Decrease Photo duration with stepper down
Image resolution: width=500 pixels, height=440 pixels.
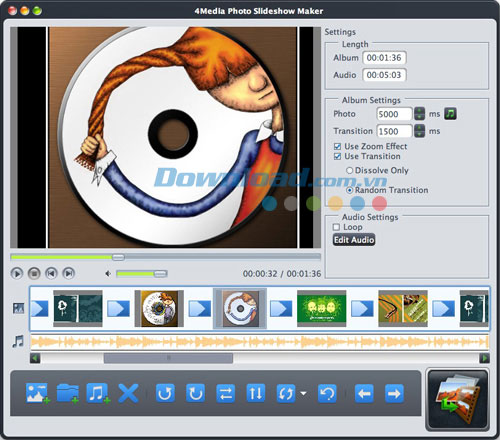click(419, 117)
